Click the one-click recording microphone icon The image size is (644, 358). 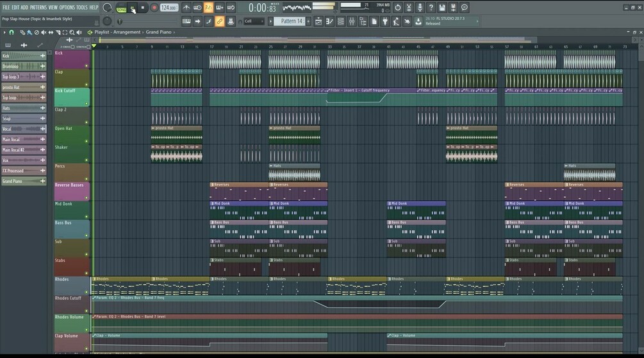[420, 8]
